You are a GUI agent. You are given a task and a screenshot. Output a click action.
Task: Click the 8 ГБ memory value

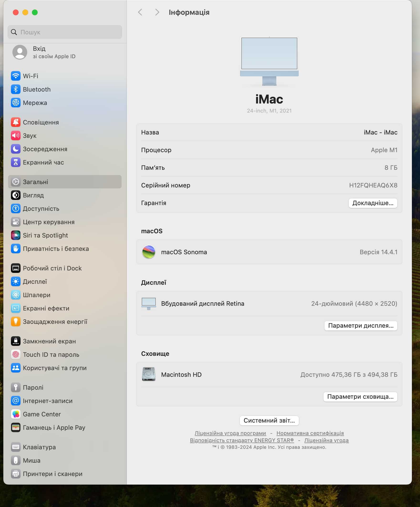tap(391, 168)
